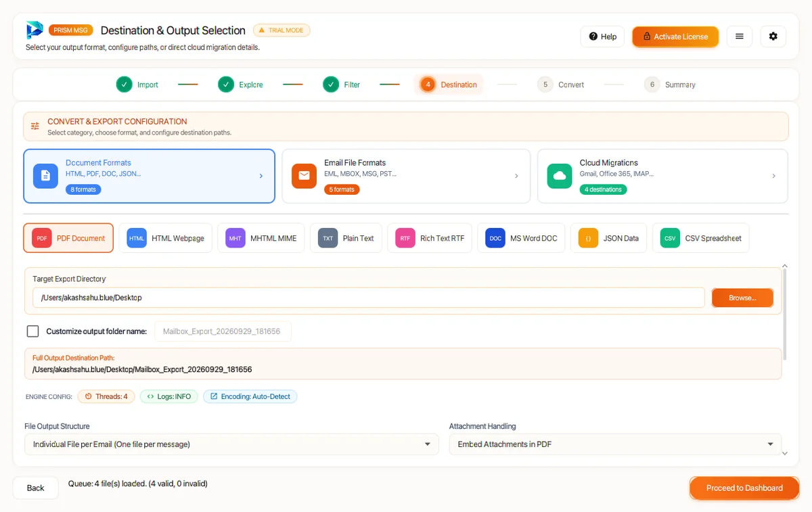The image size is (812, 512).
Task: Click the completed Filter step checkmark
Action: click(x=330, y=85)
